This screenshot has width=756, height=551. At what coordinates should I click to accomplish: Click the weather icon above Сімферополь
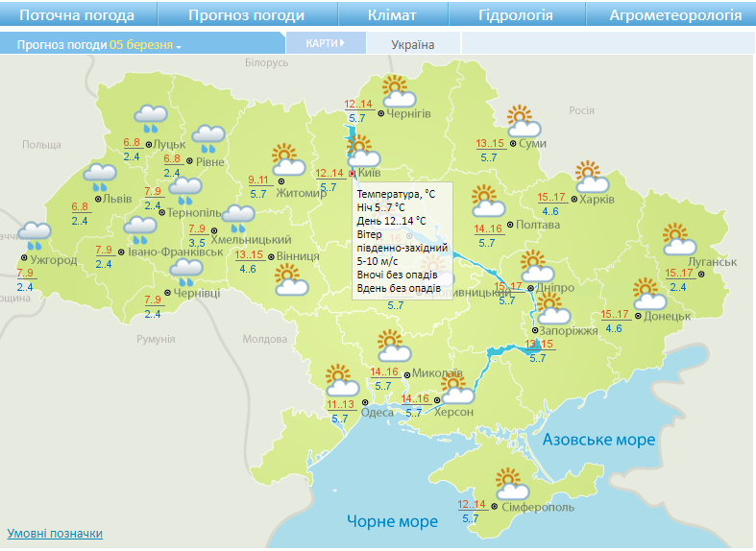508,482
